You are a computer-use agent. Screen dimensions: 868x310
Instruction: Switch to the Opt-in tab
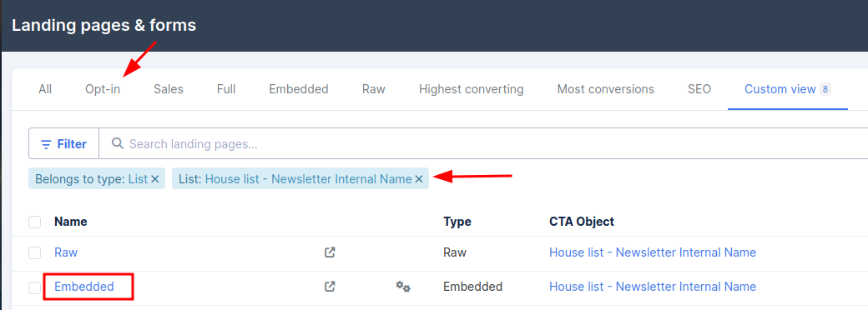click(103, 89)
